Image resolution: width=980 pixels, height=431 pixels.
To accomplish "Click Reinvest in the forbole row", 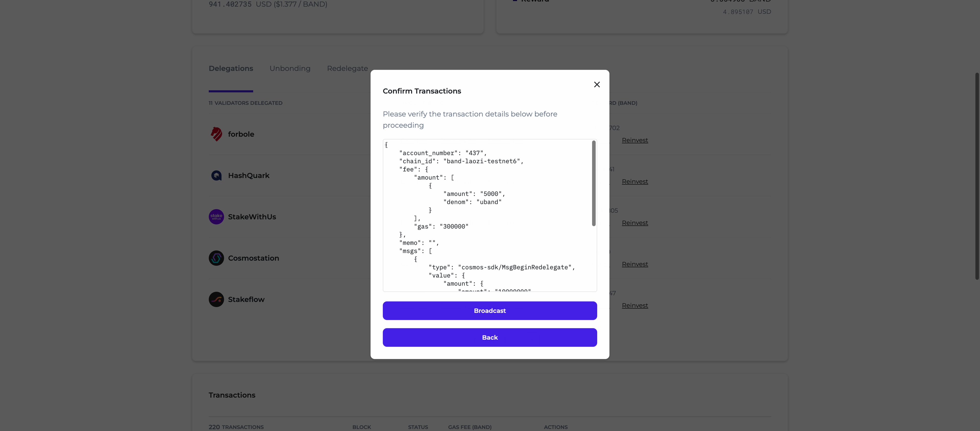I will [634, 140].
